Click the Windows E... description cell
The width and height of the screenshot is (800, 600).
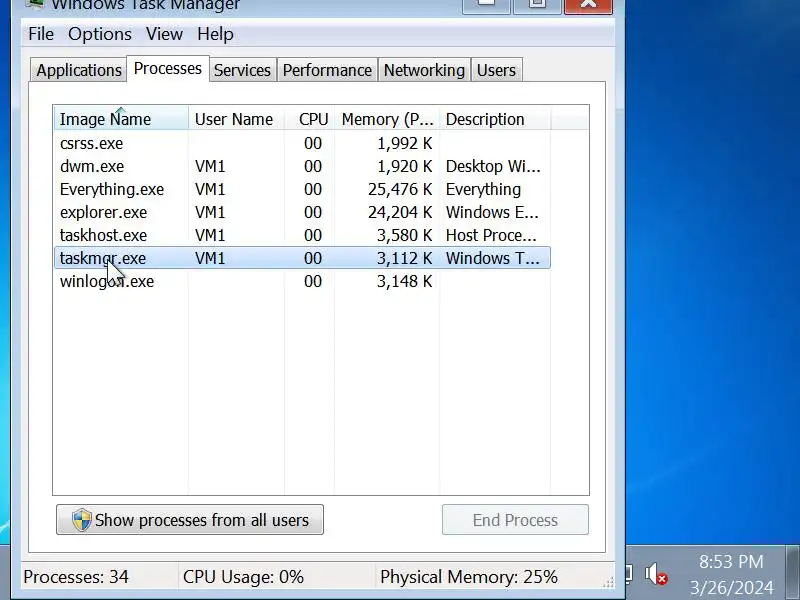coord(492,212)
